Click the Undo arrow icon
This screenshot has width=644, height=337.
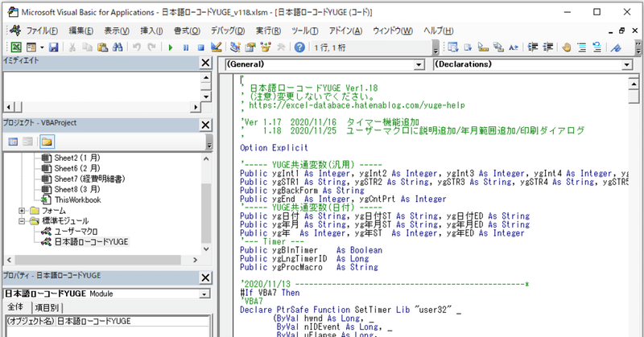click(136, 47)
